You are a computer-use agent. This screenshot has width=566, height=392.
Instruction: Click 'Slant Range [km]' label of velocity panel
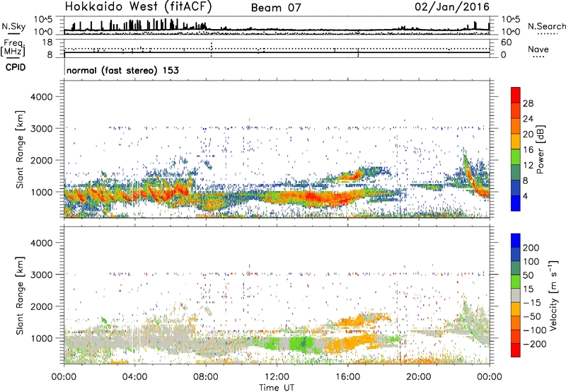pos(20,296)
